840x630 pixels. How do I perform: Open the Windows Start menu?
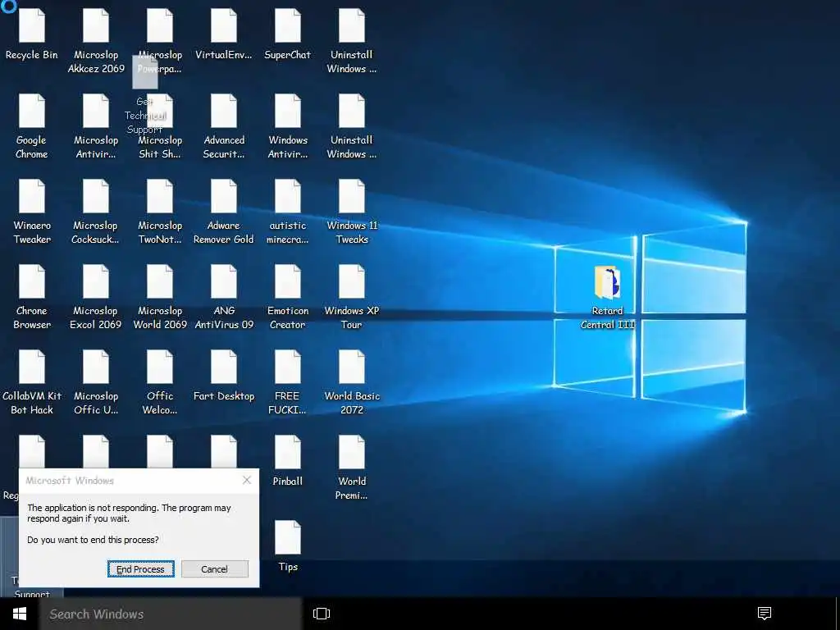[20, 614]
